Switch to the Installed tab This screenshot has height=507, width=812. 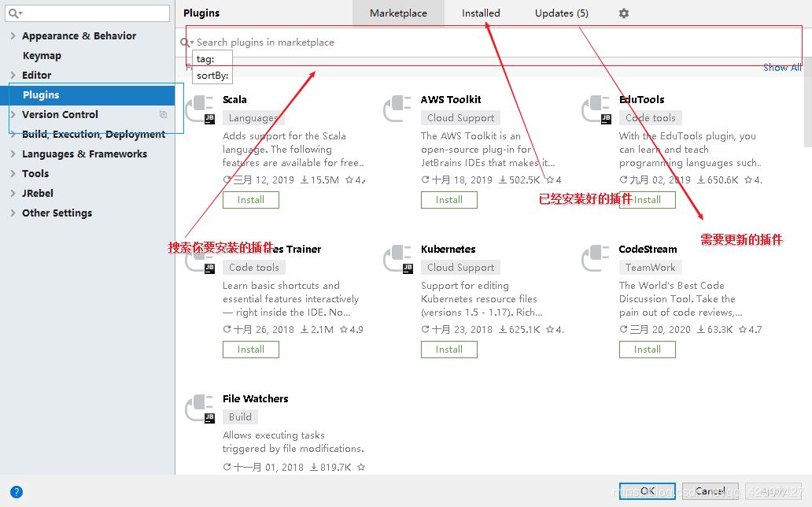(x=481, y=13)
